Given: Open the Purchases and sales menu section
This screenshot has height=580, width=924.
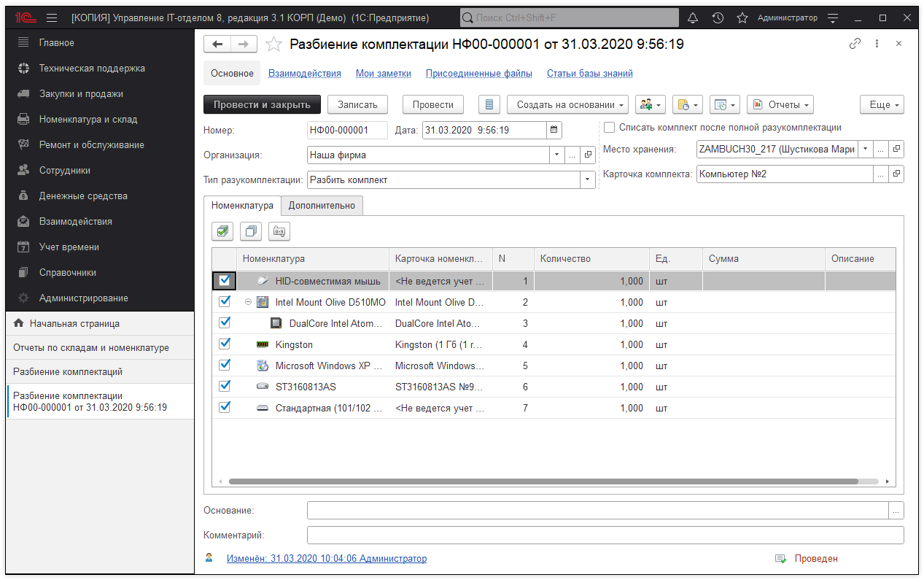Looking at the screenshot, I should pyautogui.click(x=81, y=94).
